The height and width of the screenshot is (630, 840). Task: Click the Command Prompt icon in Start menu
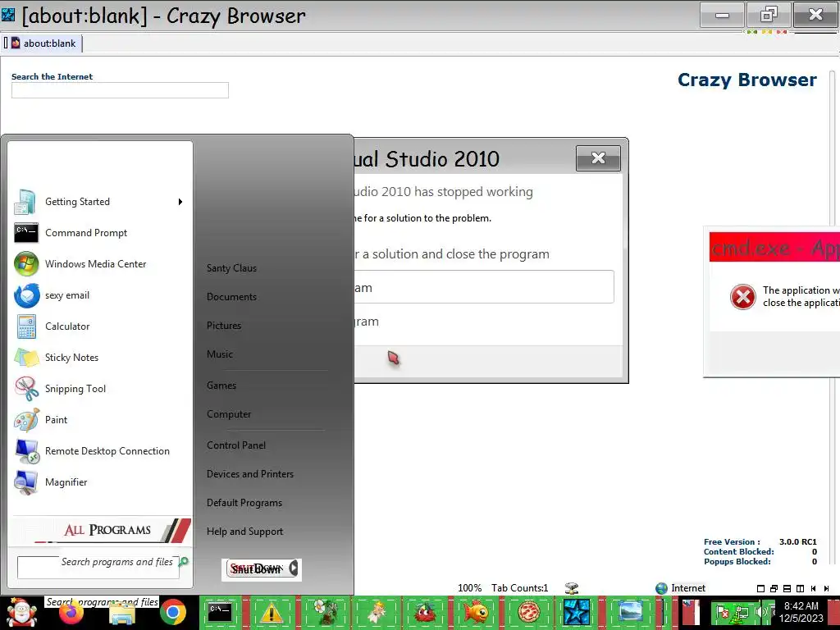25,232
